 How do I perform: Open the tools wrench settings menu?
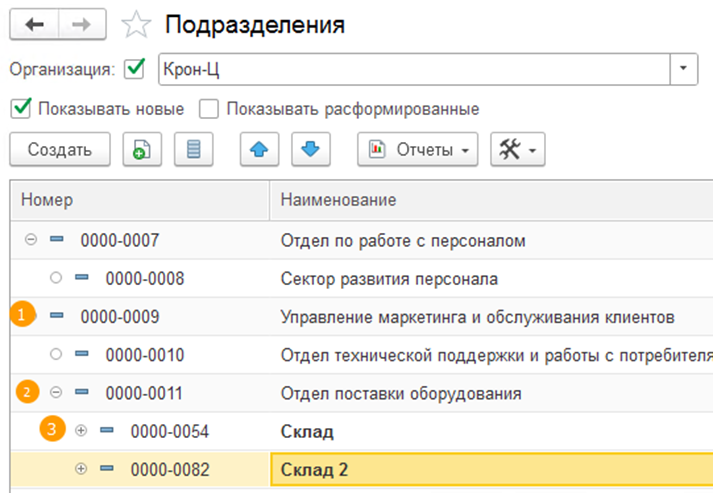tap(516, 150)
